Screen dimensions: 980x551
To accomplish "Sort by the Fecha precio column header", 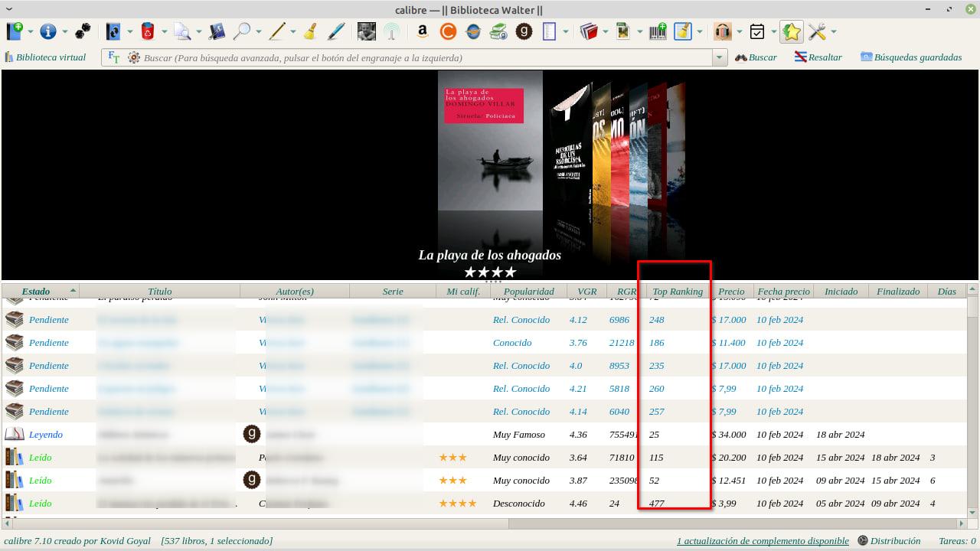I will pyautogui.click(x=783, y=291).
